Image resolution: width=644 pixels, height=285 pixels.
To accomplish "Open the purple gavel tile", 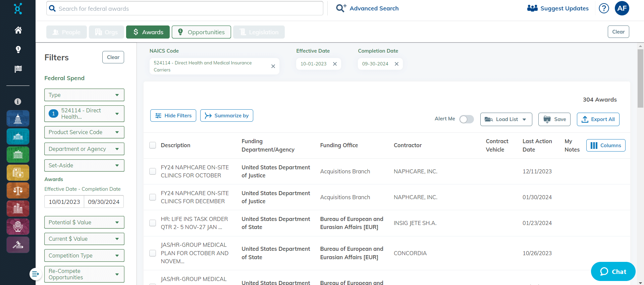I will tap(18, 245).
